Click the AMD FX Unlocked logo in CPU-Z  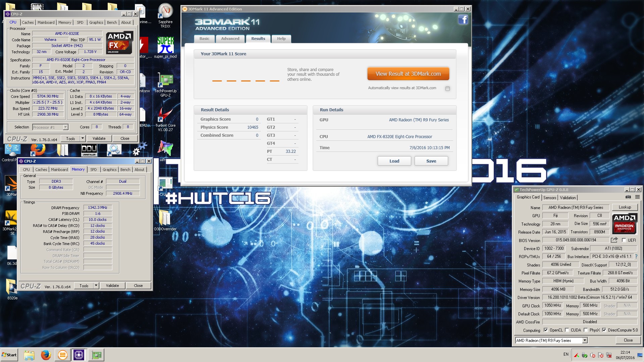[119, 43]
